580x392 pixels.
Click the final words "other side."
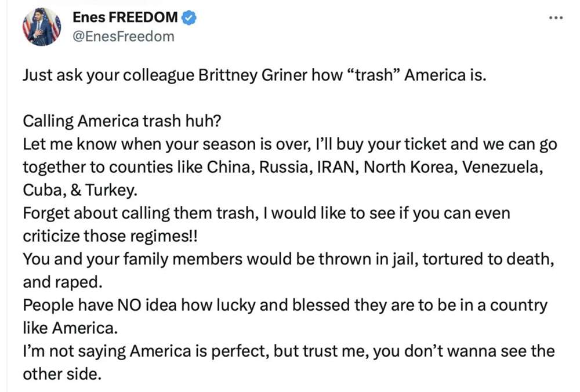click(x=62, y=373)
